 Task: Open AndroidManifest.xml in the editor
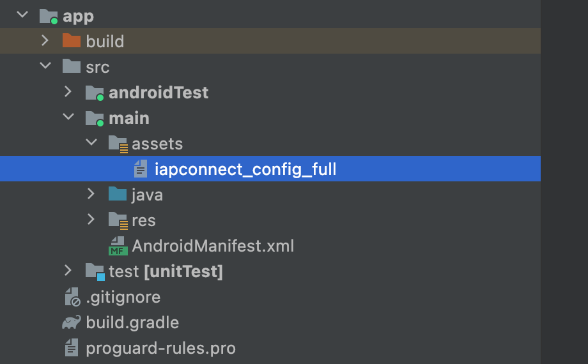213,246
